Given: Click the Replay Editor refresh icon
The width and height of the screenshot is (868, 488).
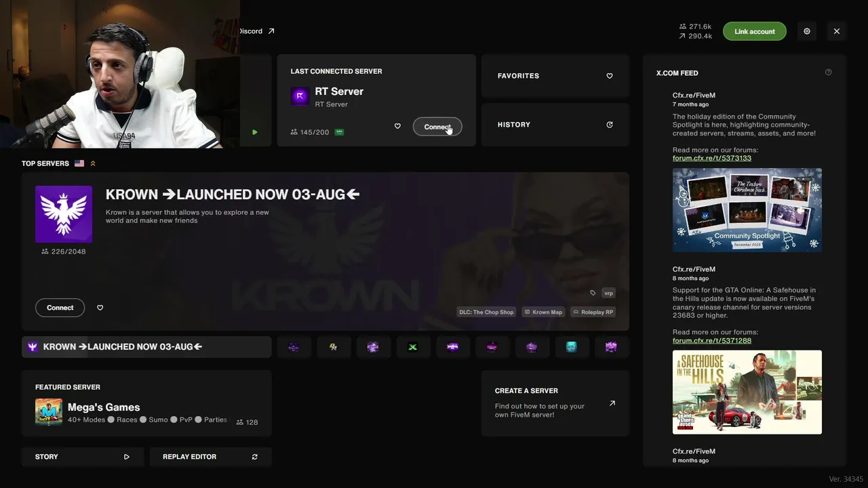Looking at the screenshot, I should click(x=255, y=457).
